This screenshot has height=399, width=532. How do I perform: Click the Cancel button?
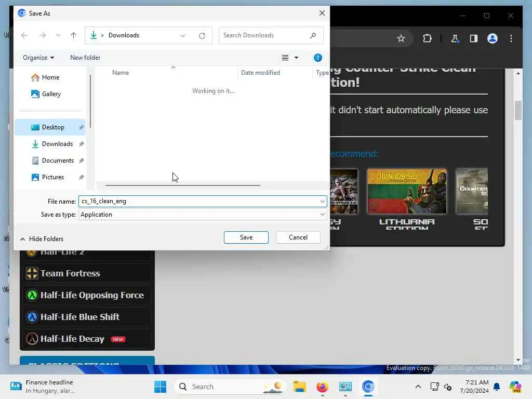point(298,237)
